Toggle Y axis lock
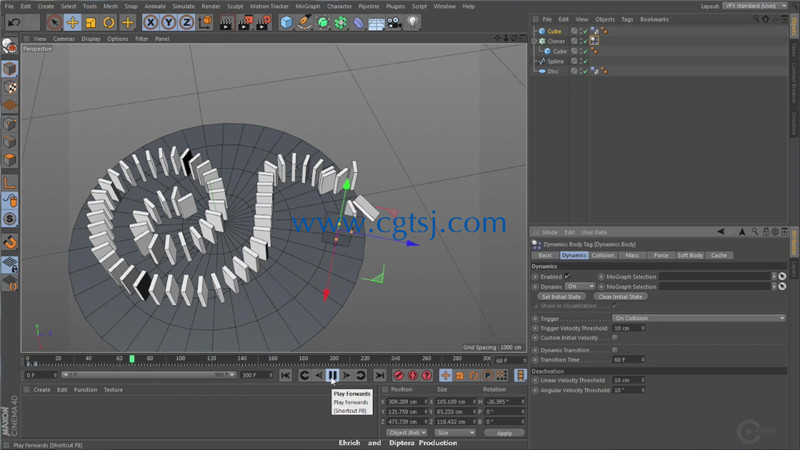Screen dimensions: 800x450 [168, 22]
